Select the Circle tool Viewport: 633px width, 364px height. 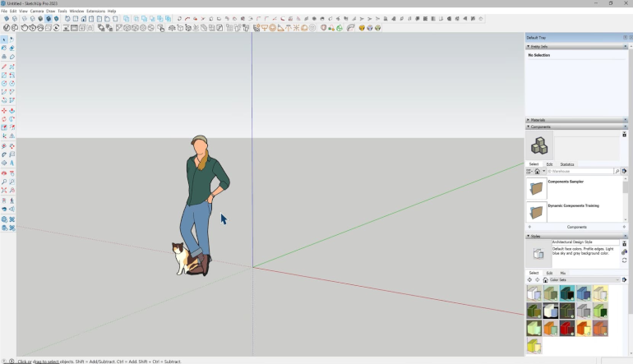click(4, 84)
